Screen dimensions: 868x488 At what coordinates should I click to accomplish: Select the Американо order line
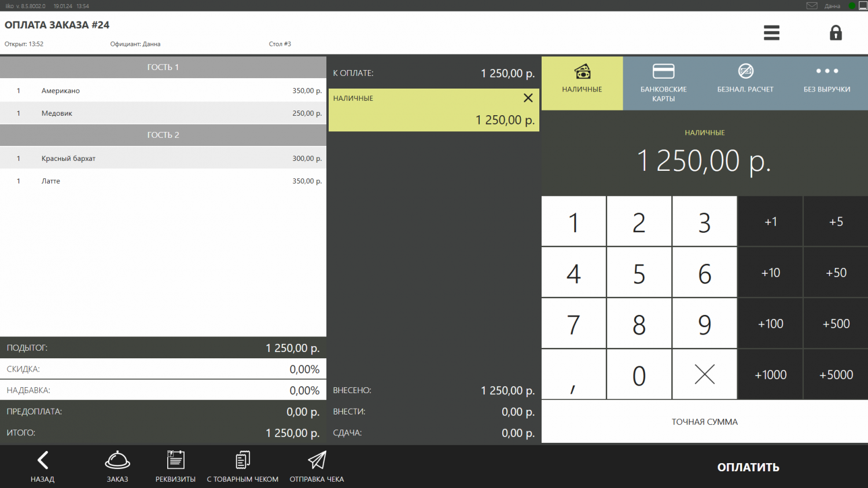[x=163, y=91]
